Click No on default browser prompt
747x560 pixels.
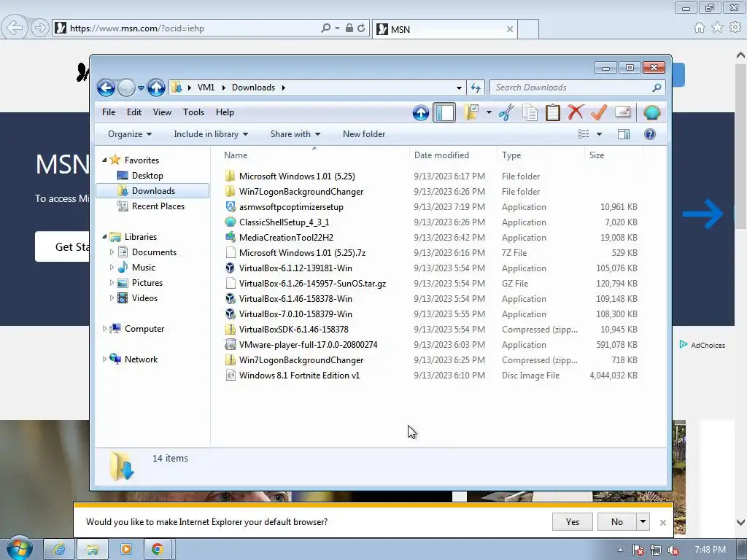coord(617,522)
